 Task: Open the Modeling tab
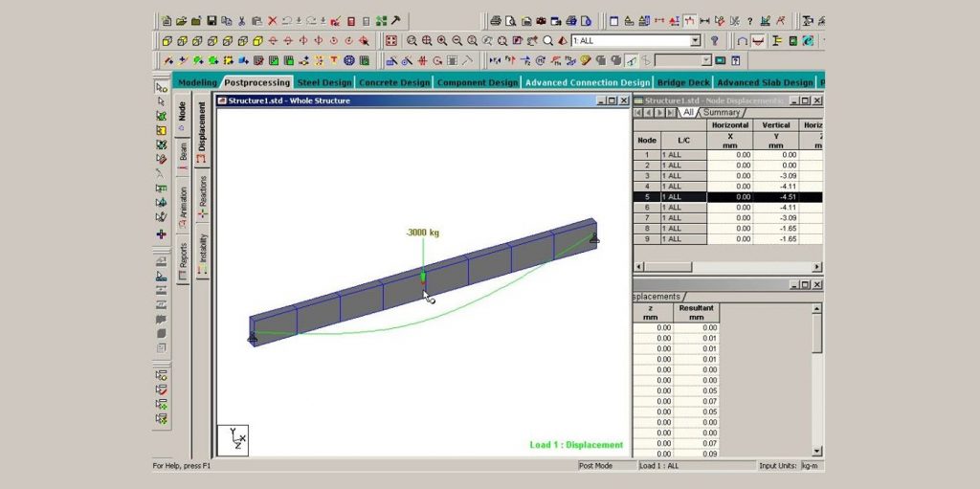(197, 82)
